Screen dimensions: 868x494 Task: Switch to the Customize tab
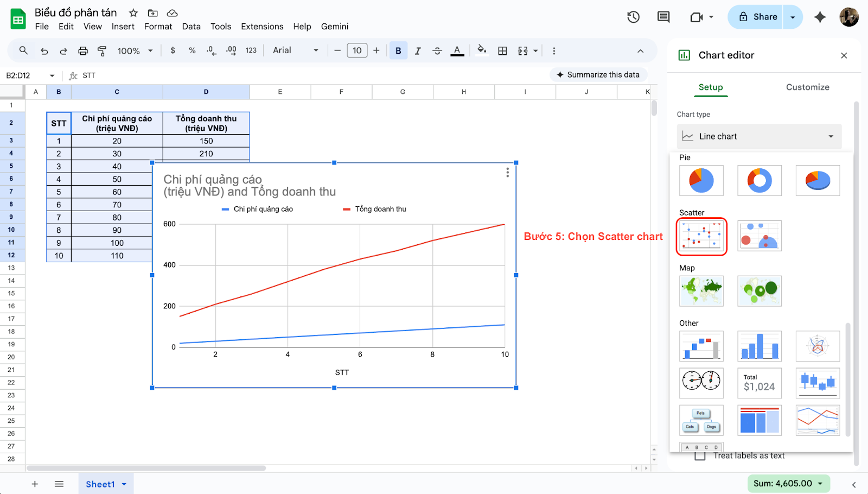pos(807,87)
